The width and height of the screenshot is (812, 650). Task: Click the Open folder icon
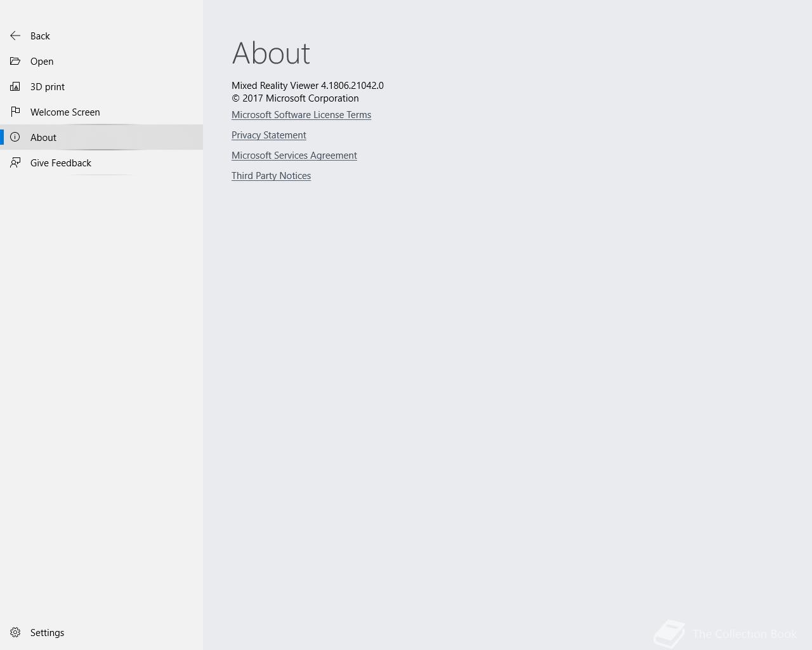15,61
